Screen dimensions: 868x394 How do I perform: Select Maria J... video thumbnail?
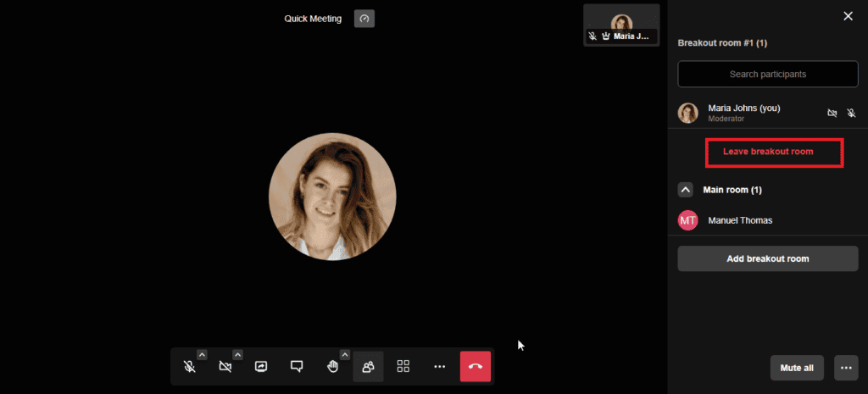tap(621, 25)
